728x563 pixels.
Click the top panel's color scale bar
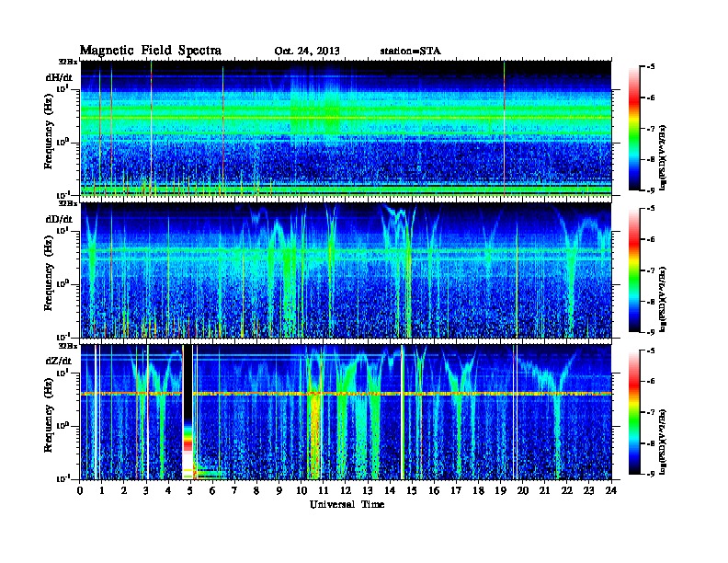pyautogui.click(x=633, y=129)
